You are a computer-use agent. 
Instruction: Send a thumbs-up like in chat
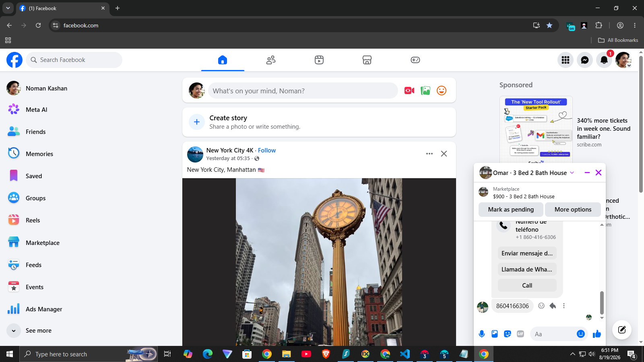597,334
